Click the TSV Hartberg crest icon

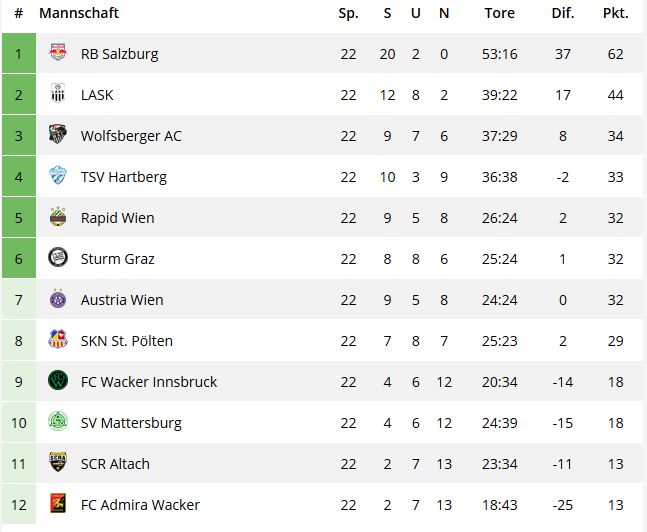click(58, 175)
